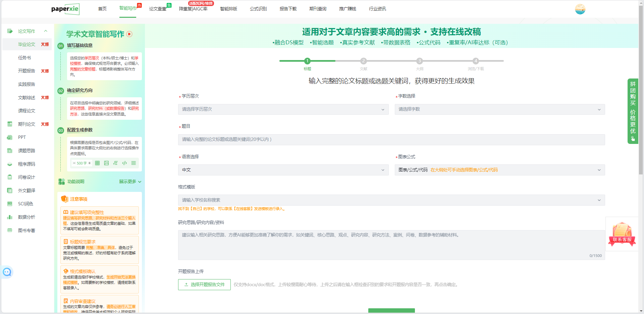Click the formula (√Σ) icon
The height and width of the screenshot is (314, 644).
click(x=115, y=163)
